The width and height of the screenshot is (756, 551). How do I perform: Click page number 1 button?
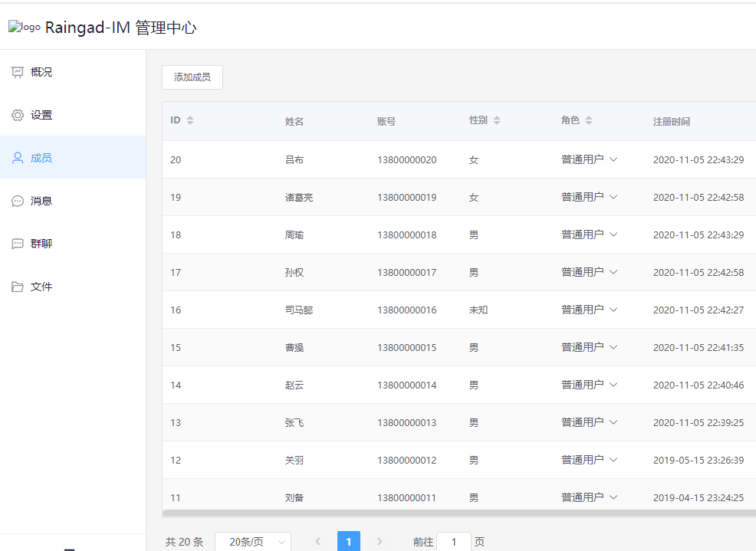pyautogui.click(x=349, y=542)
